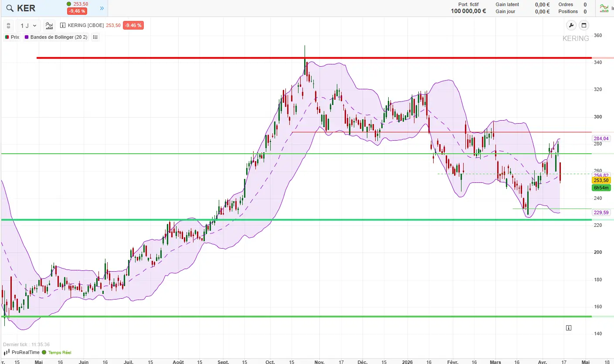Click the KER ticker symbol text

pyautogui.click(x=26, y=8)
